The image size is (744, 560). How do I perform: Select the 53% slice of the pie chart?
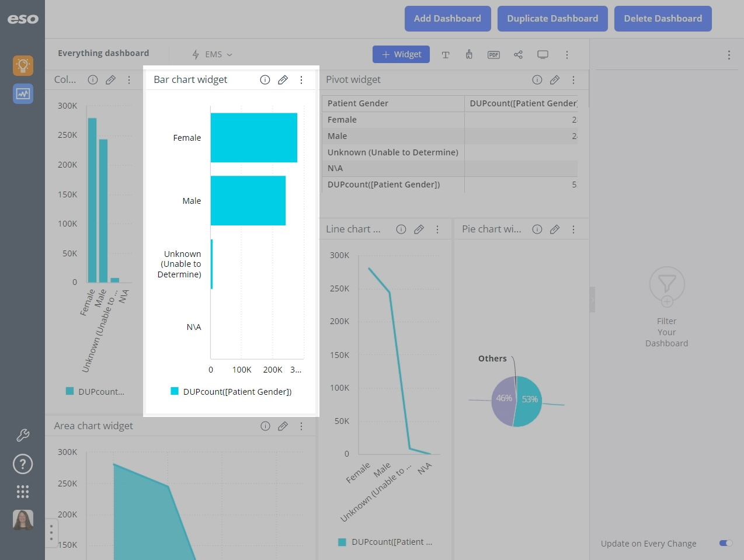(529, 402)
